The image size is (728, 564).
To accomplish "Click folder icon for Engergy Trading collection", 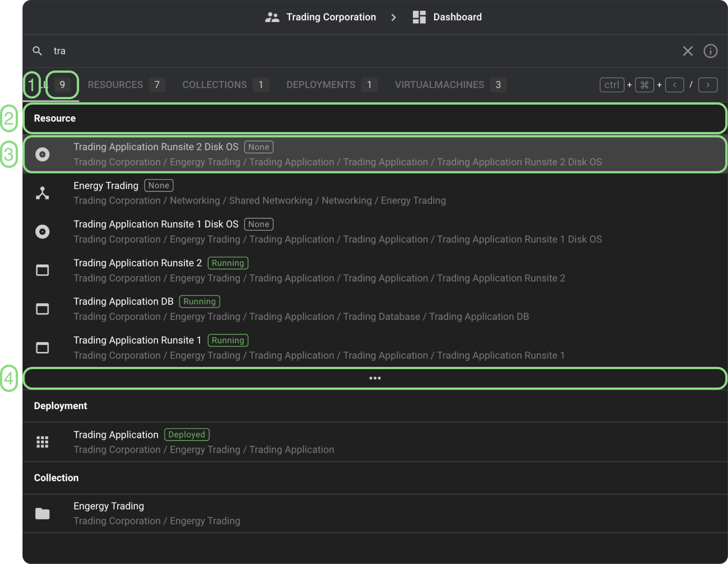I will tap(42, 513).
